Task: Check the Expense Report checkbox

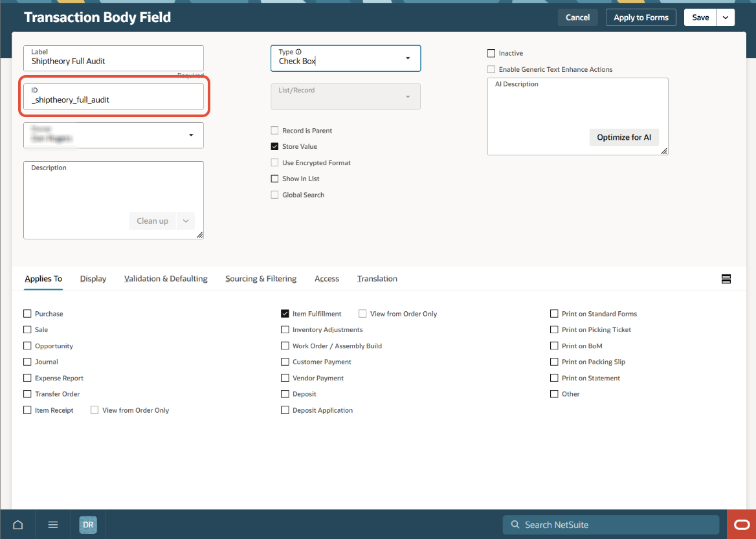Action: (x=27, y=378)
